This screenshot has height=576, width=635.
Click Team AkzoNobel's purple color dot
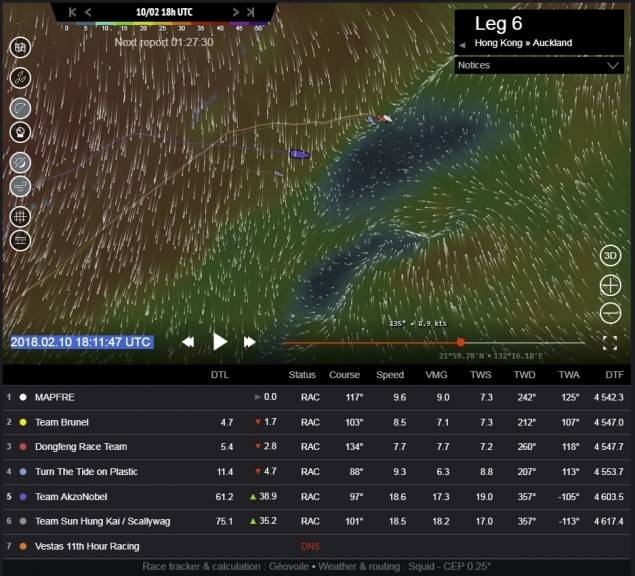coord(23,497)
